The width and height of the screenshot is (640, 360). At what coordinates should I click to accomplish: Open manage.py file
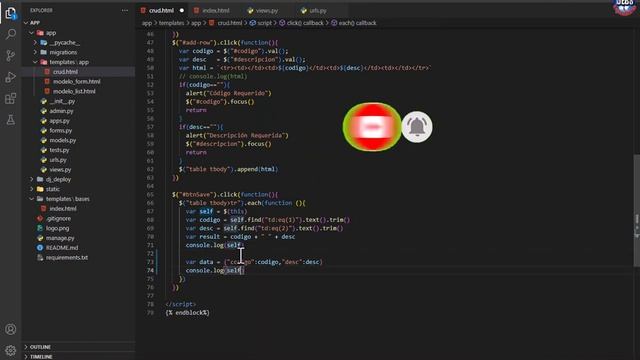point(60,238)
